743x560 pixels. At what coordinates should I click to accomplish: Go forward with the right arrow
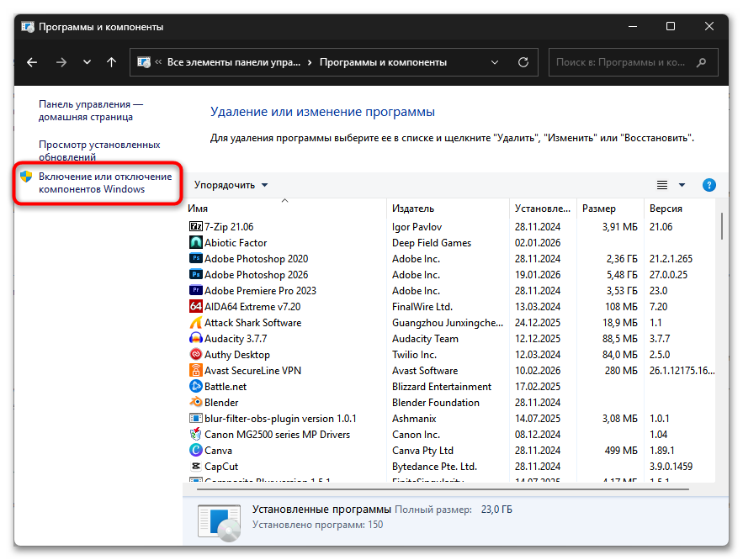[61, 62]
